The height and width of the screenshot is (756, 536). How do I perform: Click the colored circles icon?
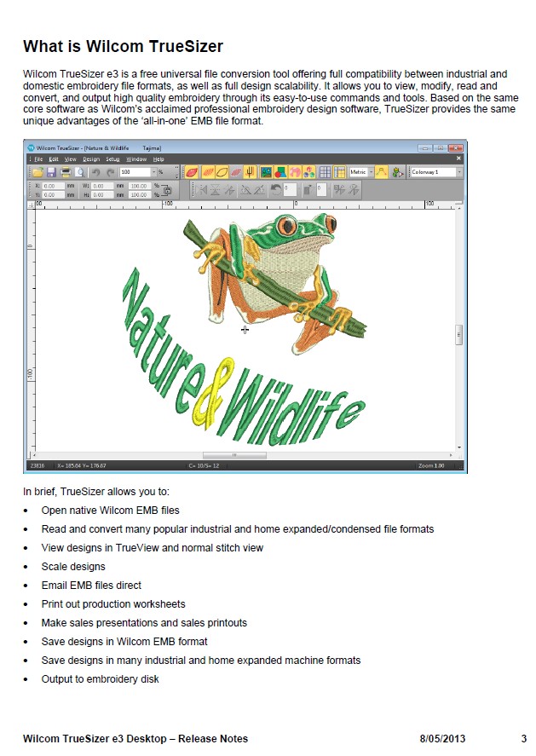(309, 172)
